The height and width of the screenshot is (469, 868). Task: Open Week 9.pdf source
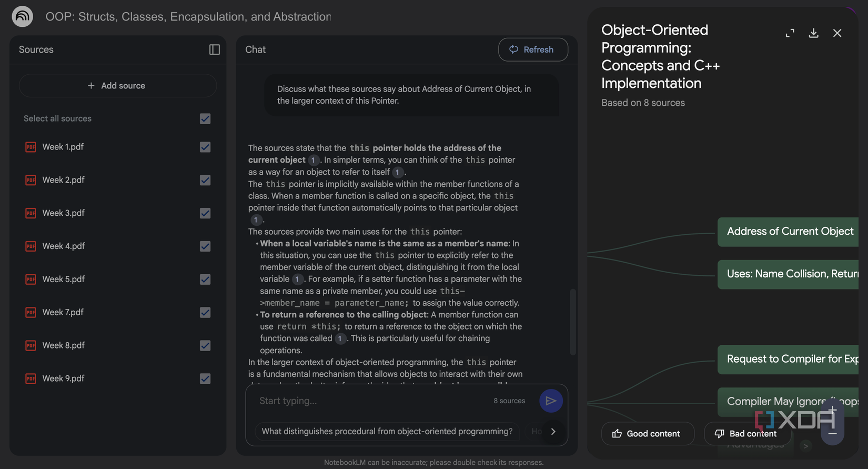pos(64,378)
